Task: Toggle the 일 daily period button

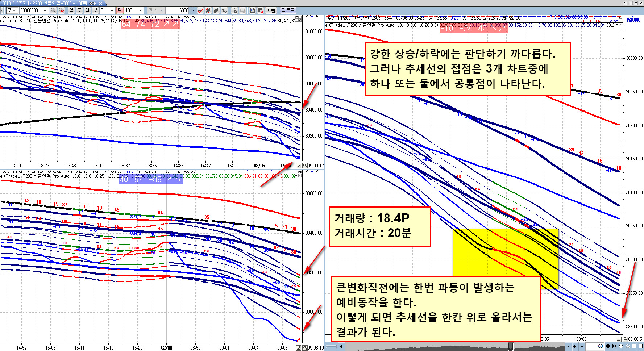Action: pos(71,11)
